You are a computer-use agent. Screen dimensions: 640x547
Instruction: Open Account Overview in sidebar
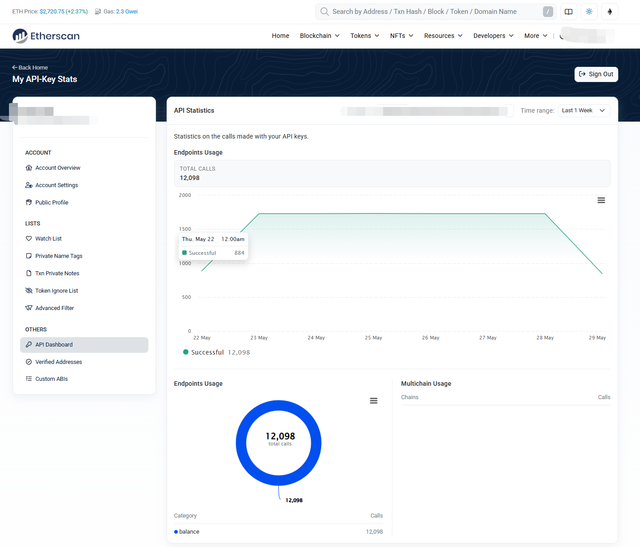tap(84, 168)
